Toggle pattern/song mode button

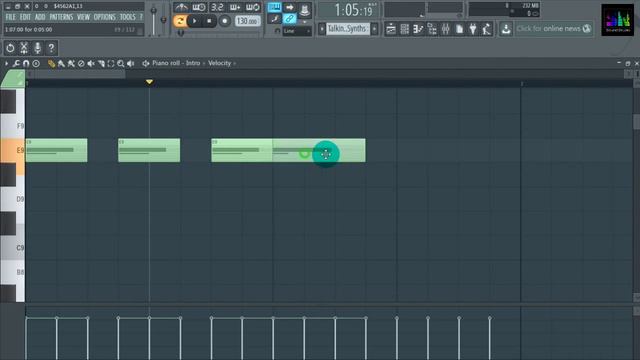(180, 21)
